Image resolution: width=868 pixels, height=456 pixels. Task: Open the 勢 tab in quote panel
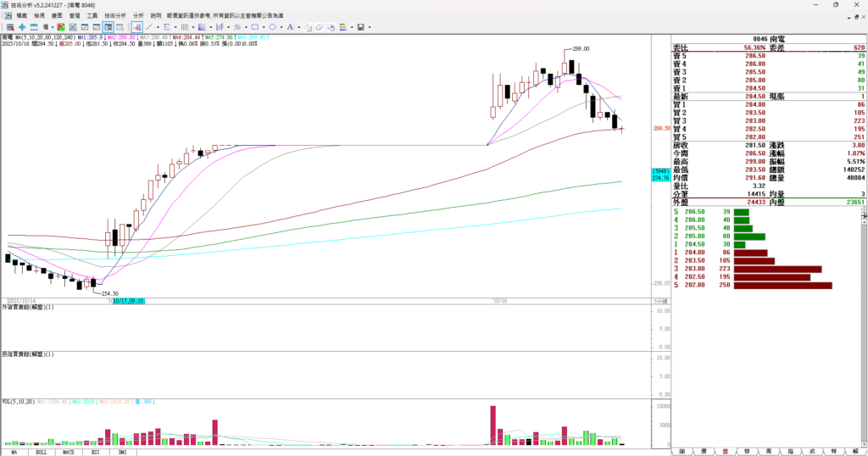(x=746, y=452)
